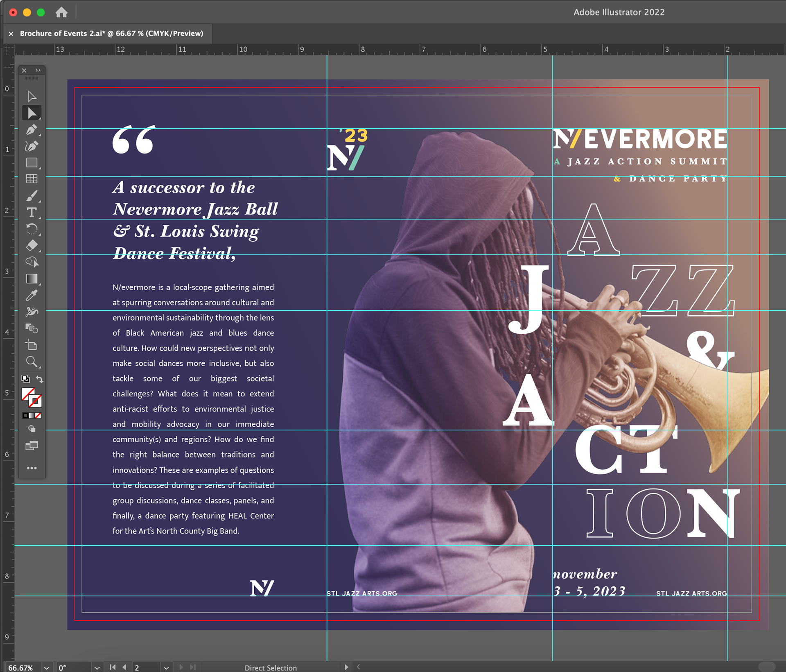Click Default Fill and Stroke icon

(x=25, y=379)
